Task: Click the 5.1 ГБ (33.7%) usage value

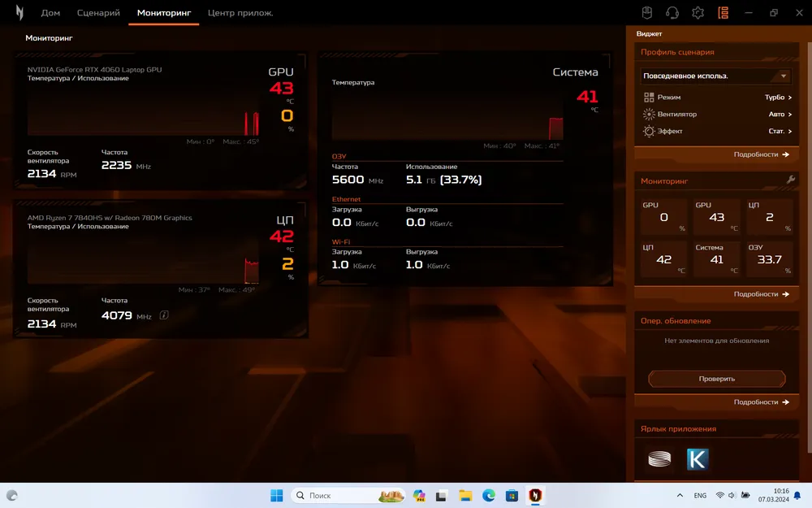Action: click(x=444, y=180)
